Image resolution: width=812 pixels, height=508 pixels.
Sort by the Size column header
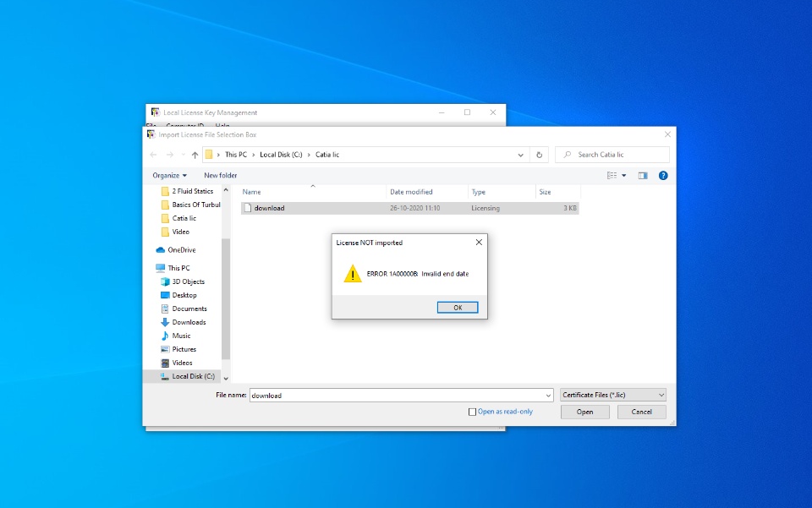coord(557,192)
